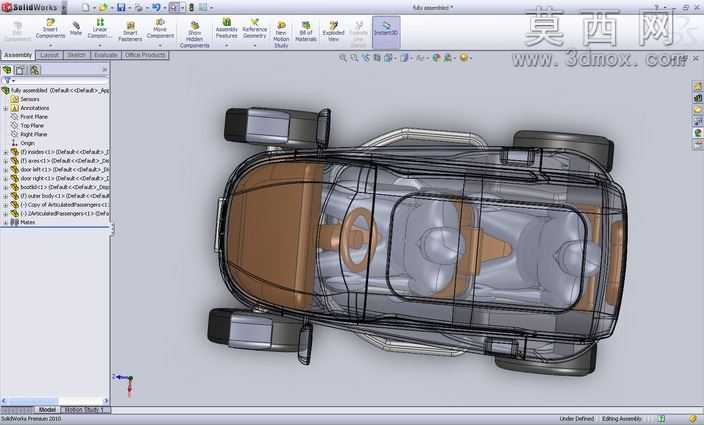This screenshot has height=425, width=704.
Task: Open dropdown under Reference Geometry
Action: [x=255, y=45]
